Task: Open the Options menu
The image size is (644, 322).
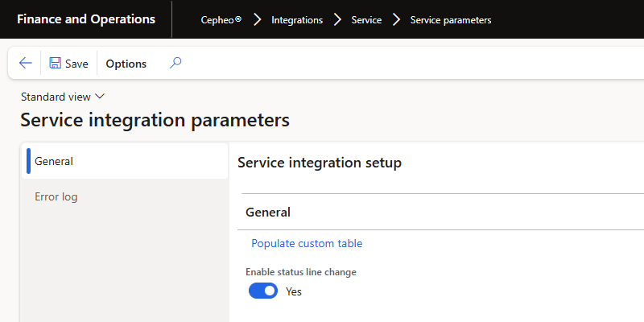Action: [126, 64]
